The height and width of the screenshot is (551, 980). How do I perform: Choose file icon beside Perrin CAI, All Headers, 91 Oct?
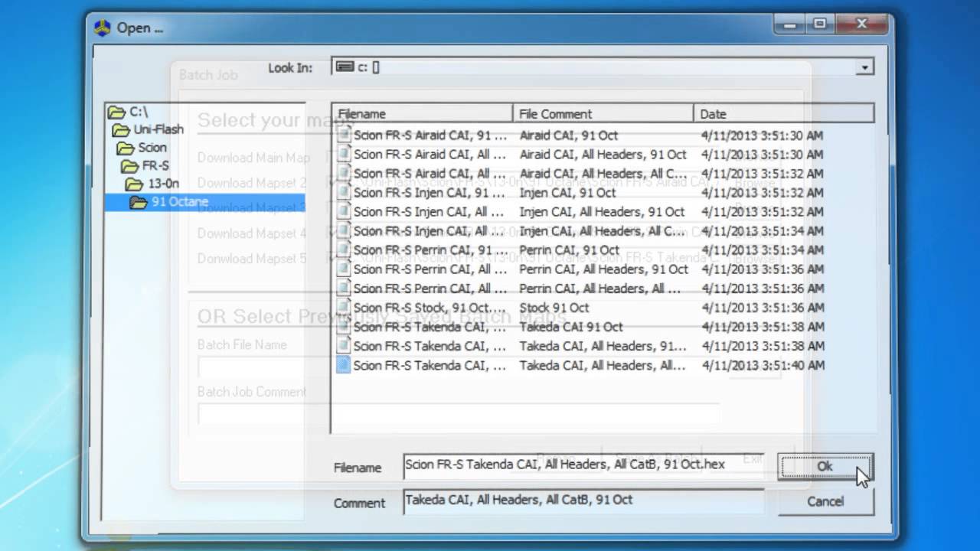(x=343, y=269)
